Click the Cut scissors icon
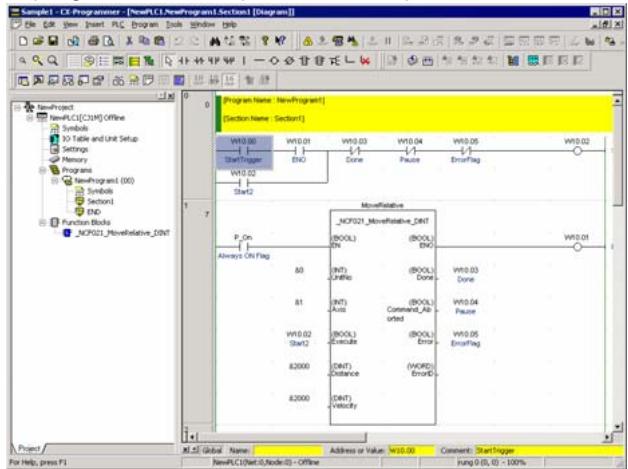The height and width of the screenshot is (469, 628). pyautogui.click(x=129, y=41)
